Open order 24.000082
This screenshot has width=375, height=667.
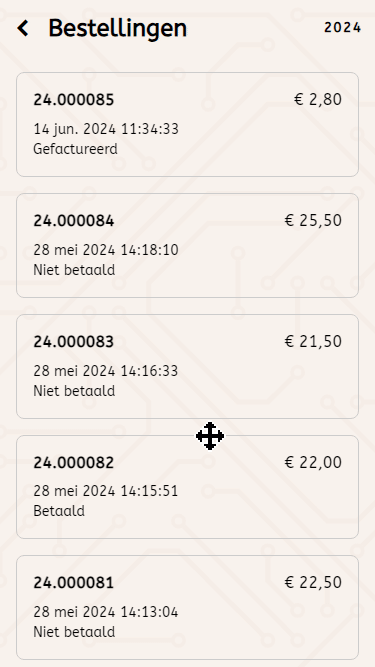188,487
